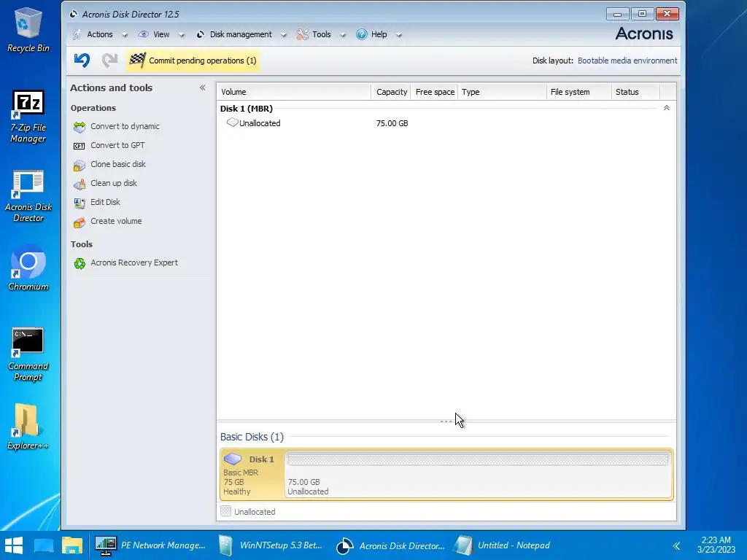This screenshot has width=747, height=560.
Task: Select 7-Zip File Manager desktop icon
Action: pyautogui.click(x=28, y=116)
